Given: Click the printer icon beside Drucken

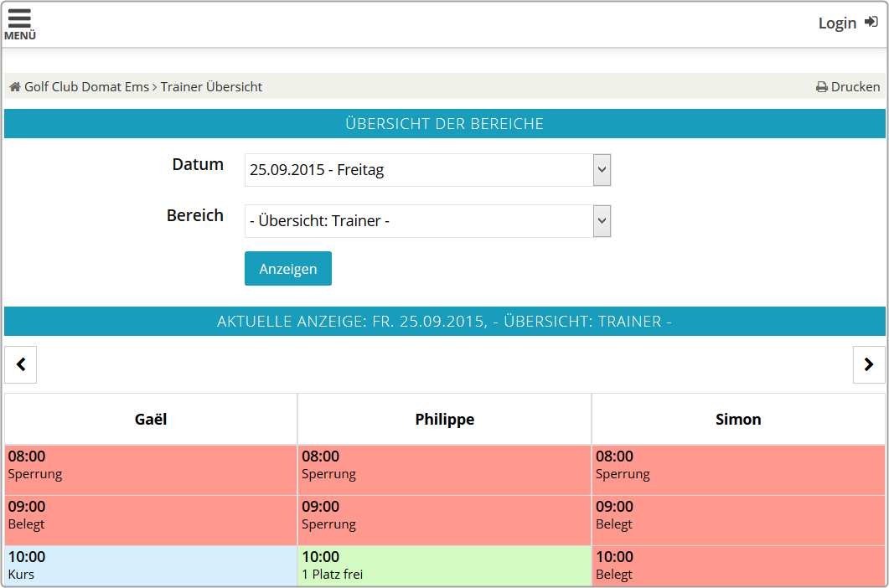Looking at the screenshot, I should point(822,87).
